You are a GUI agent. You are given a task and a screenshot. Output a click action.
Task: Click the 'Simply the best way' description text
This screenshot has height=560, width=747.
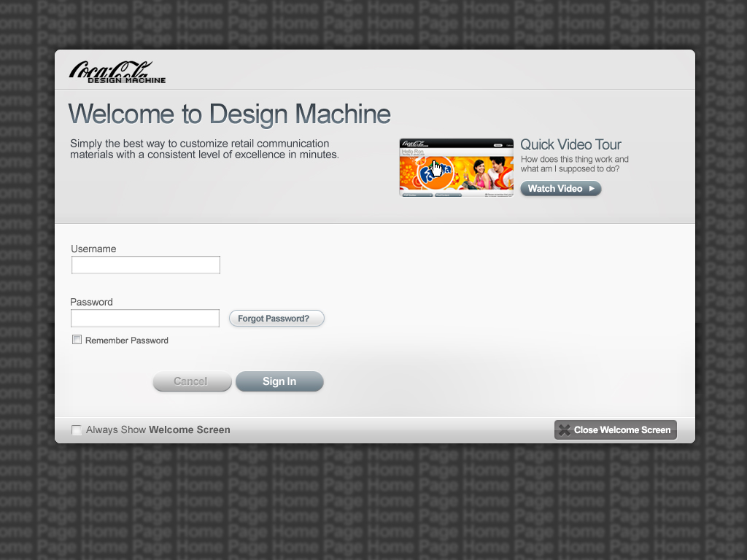point(204,149)
